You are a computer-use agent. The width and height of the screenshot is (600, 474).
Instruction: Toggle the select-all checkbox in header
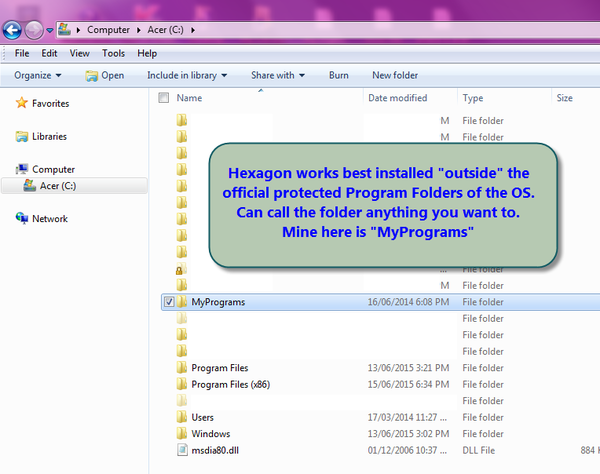coord(163,98)
